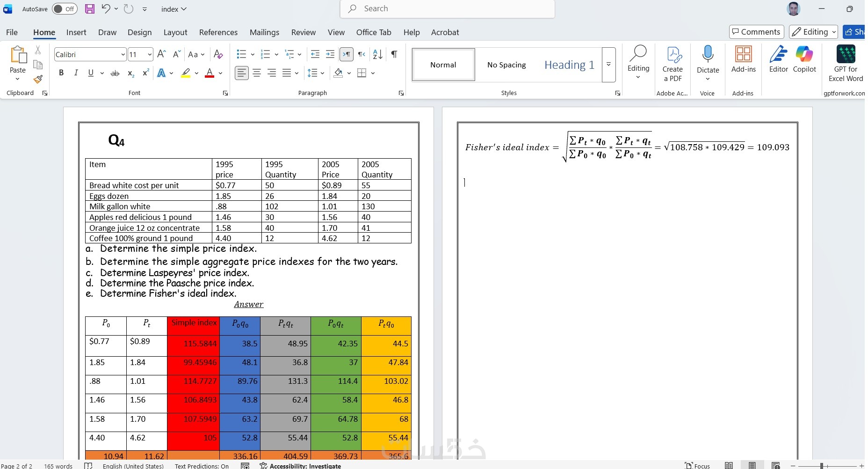Sort the selected text
Image resolution: width=868 pixels, height=469 pixels.
[x=378, y=54]
